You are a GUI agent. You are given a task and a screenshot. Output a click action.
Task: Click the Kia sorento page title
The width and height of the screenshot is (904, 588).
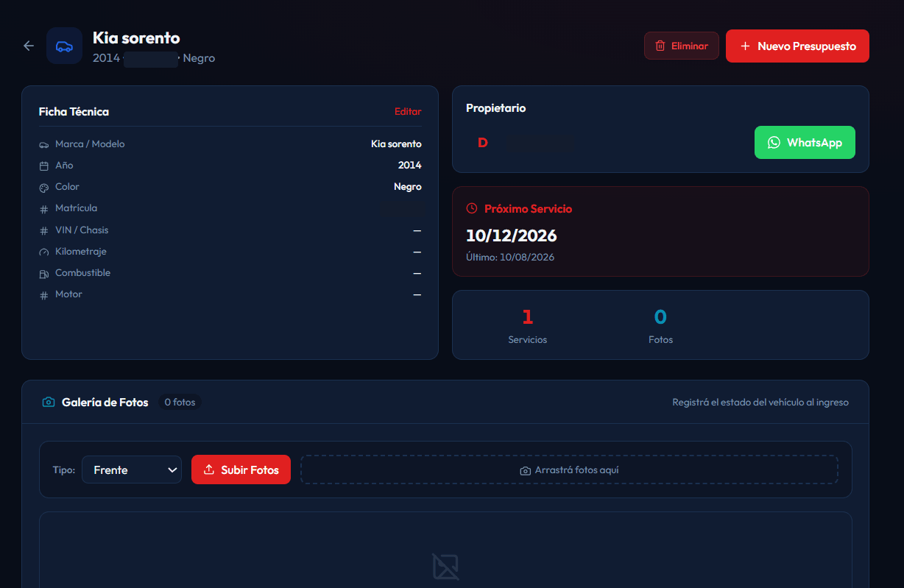click(x=136, y=38)
